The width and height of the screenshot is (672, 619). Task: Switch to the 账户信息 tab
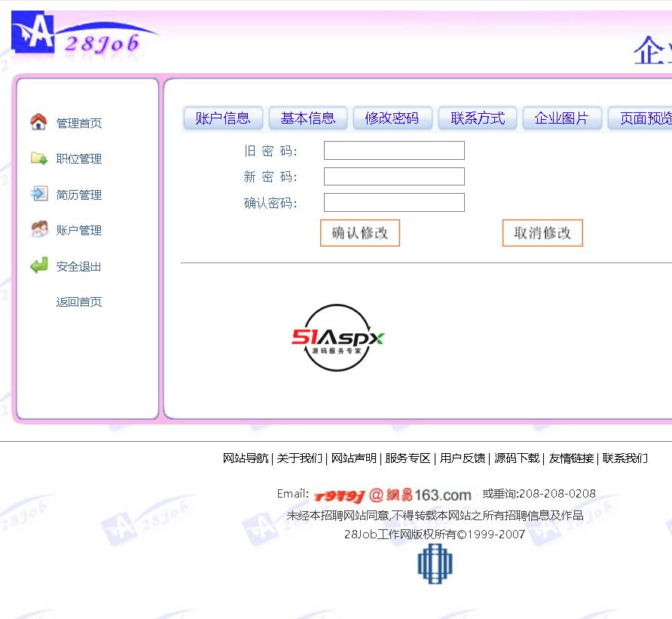coord(223,118)
